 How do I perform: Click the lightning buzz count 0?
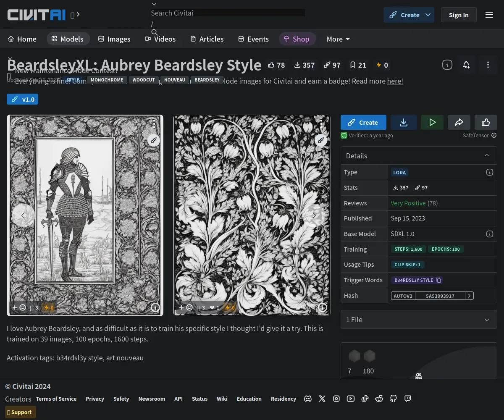coord(382,65)
